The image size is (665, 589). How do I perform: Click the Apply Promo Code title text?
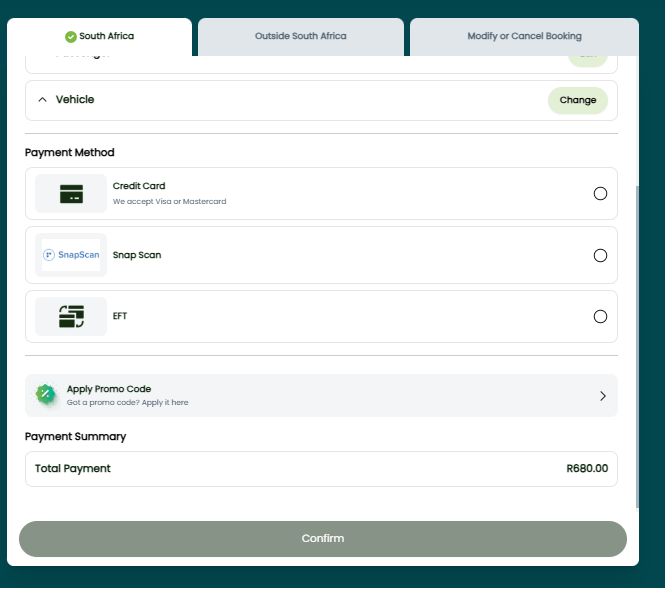[x=109, y=389]
